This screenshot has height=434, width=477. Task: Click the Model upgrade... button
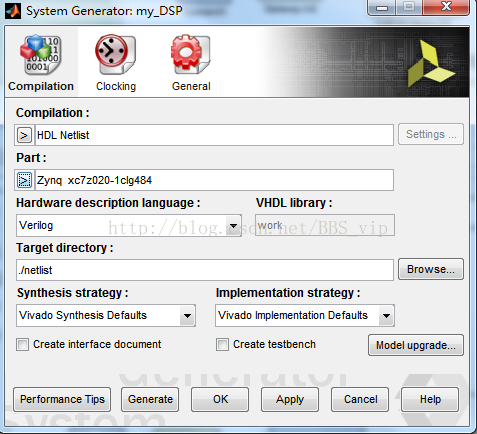click(416, 345)
